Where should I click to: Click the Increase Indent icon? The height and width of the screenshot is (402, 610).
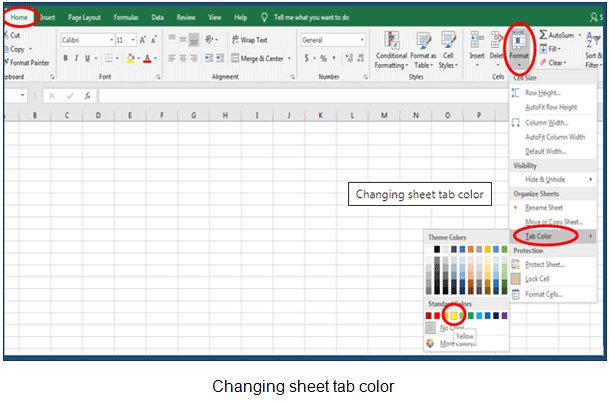(220, 58)
